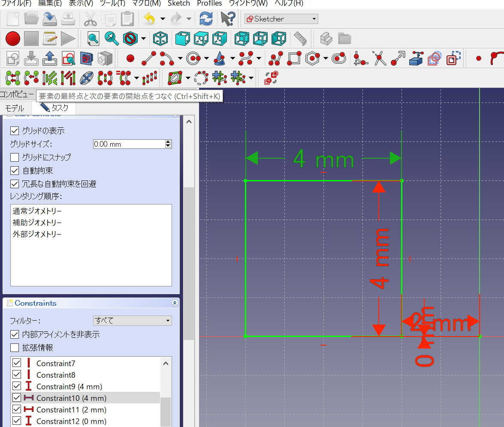This screenshot has width=504, height=427.
Task: Click the view sketch icon
Action: click(x=69, y=58)
